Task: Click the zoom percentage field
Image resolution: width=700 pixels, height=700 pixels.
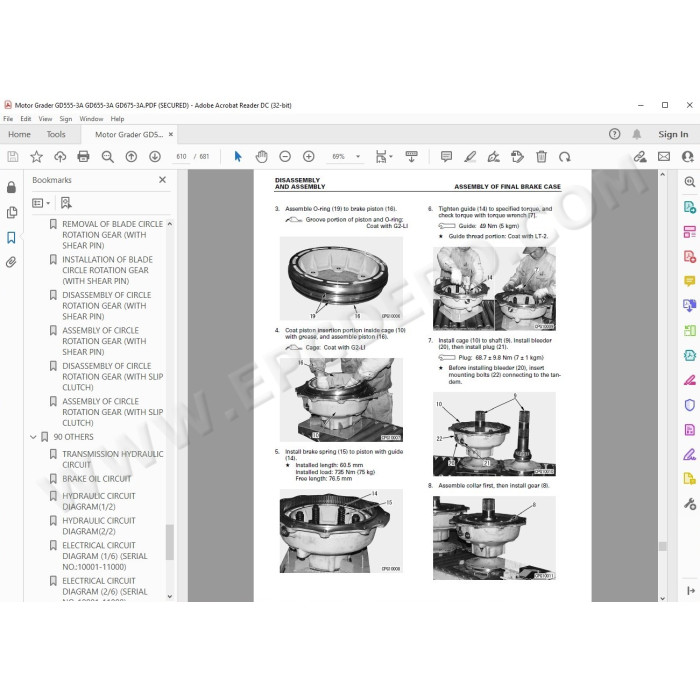Action: 338,157
